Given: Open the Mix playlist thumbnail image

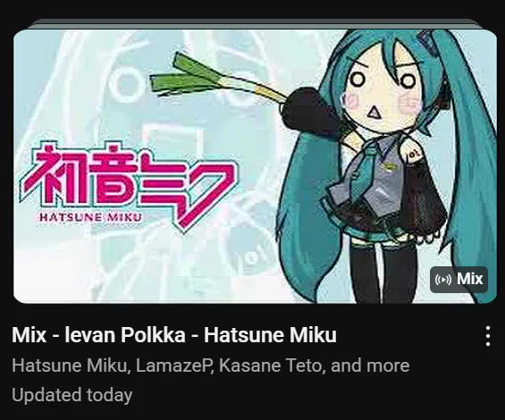Looking at the screenshot, I should point(255,166).
